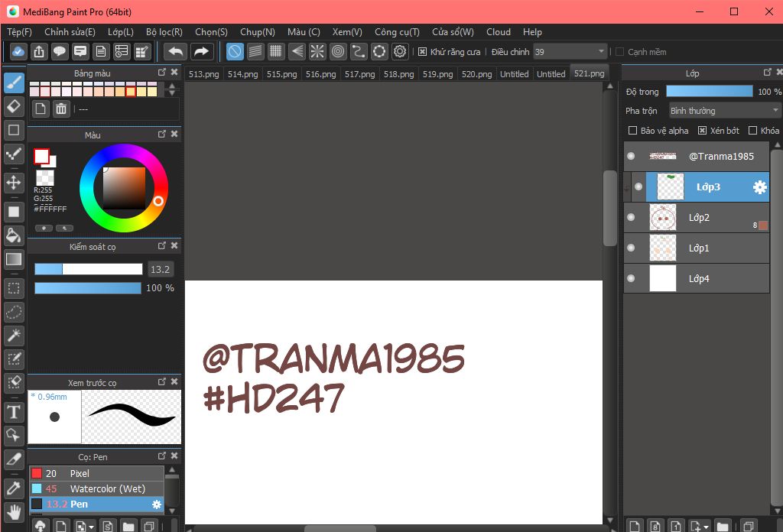Open snap settings gear

pos(400,51)
